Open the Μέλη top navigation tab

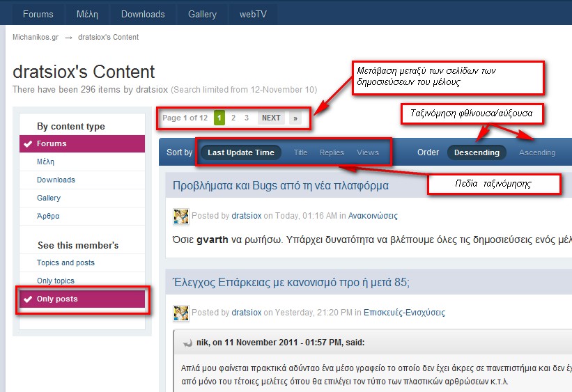[x=87, y=14]
